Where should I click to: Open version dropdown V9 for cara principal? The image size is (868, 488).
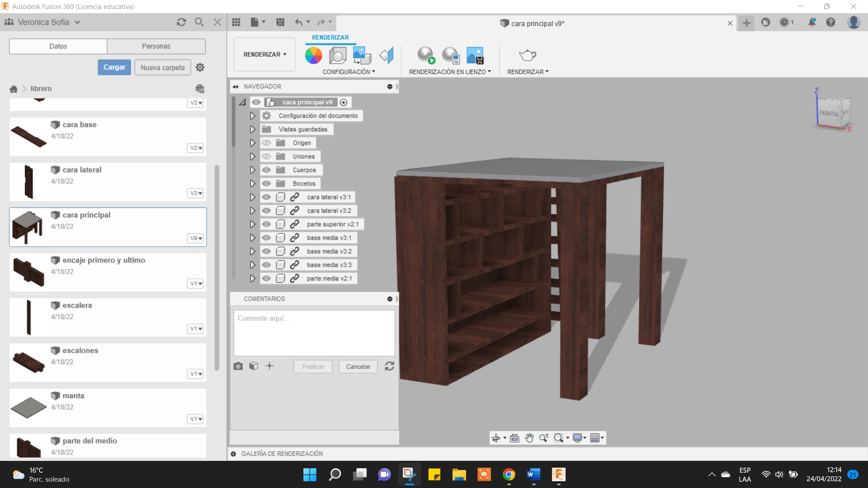pyautogui.click(x=195, y=238)
